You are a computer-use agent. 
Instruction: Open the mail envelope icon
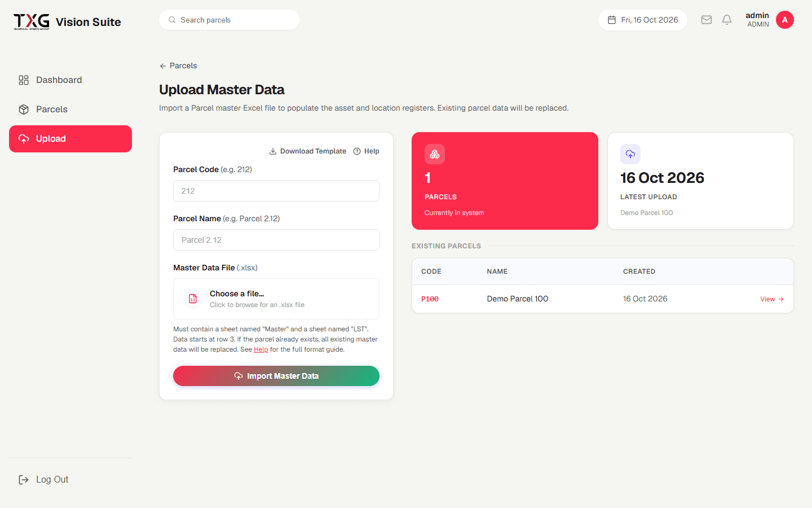click(x=707, y=20)
